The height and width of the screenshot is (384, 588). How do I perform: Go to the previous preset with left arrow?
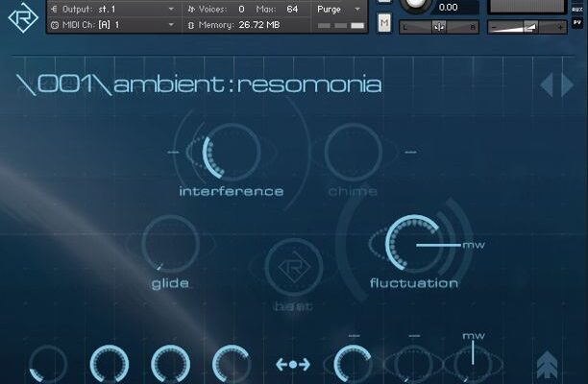click(547, 84)
